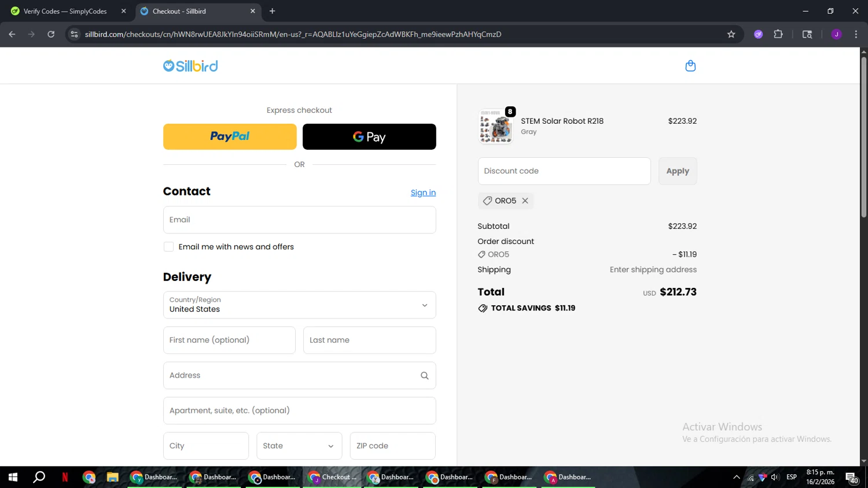Open the purple SimplyCodes extension icon
The width and height of the screenshot is (868, 488).
pyautogui.click(x=758, y=34)
